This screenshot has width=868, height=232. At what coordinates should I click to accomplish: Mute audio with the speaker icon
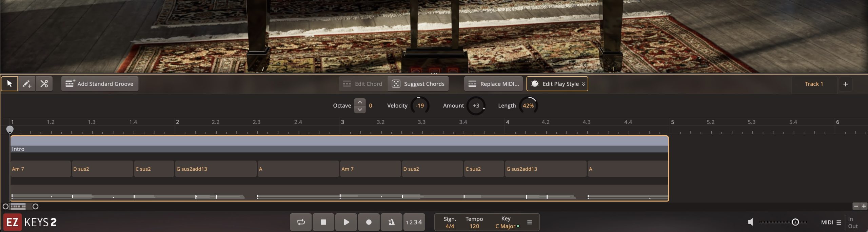coord(751,222)
